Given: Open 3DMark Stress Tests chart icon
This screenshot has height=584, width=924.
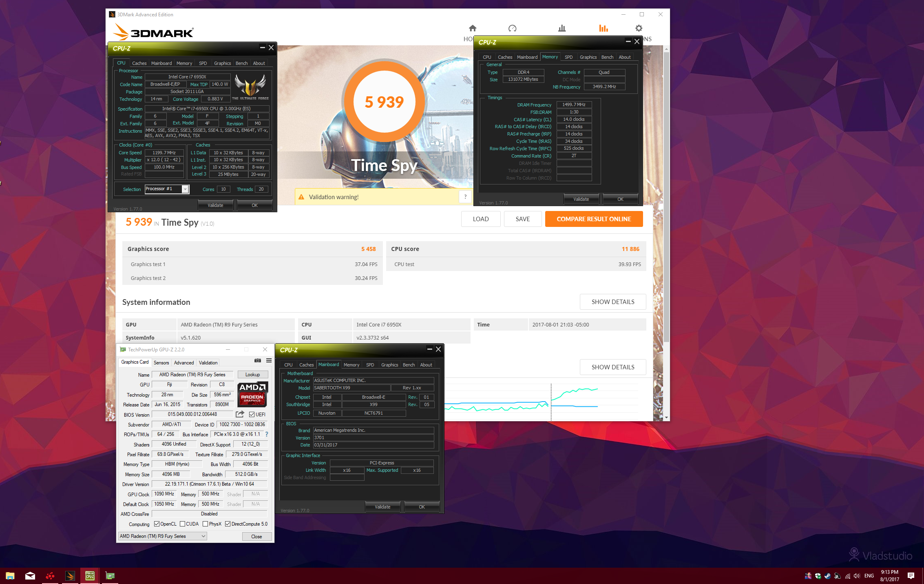Looking at the screenshot, I should (x=562, y=28).
